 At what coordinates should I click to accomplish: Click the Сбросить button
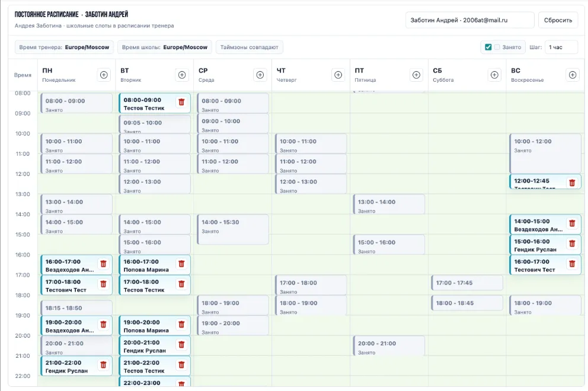click(558, 20)
